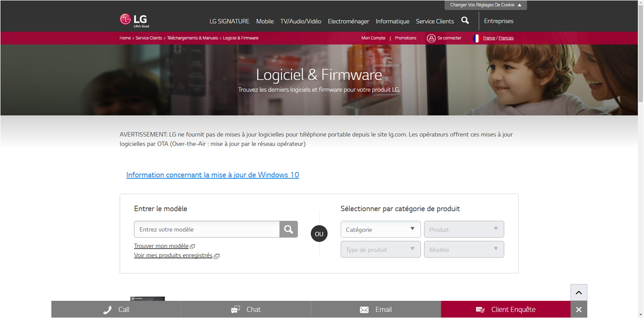
Task: Open the Informatique menu
Action: 393,21
